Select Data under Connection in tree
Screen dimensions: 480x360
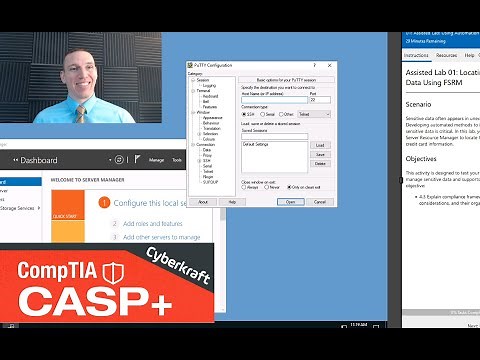tap(207, 150)
